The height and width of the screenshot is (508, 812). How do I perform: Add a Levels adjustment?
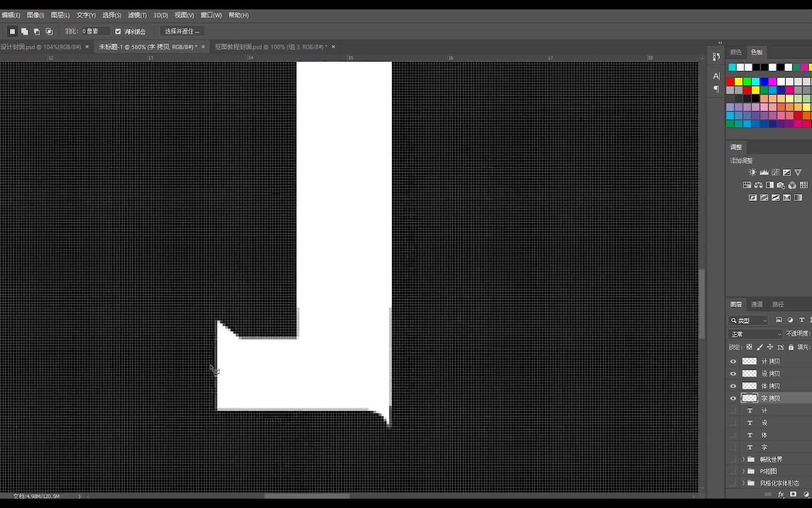point(764,172)
